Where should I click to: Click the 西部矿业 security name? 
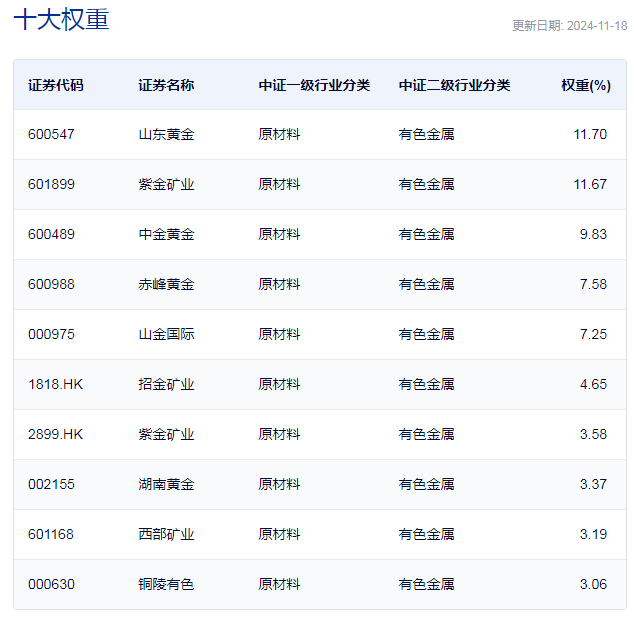point(166,534)
